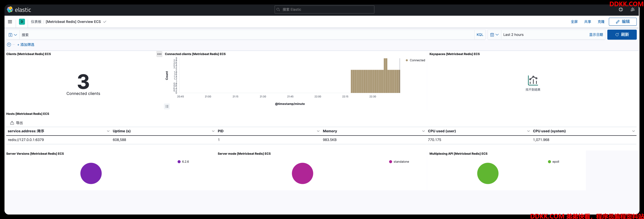Expand the dashboard title dropdown chevron
This screenshot has width=644, height=219.
click(x=105, y=22)
